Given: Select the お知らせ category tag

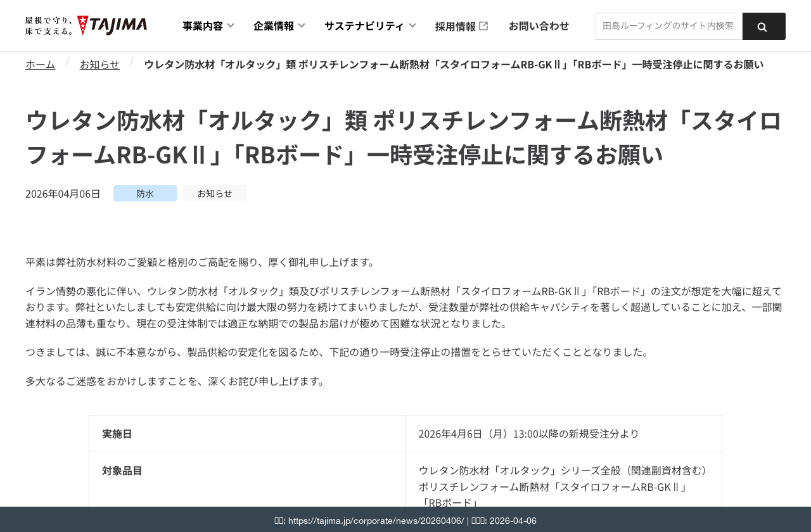Looking at the screenshot, I should (x=215, y=193).
